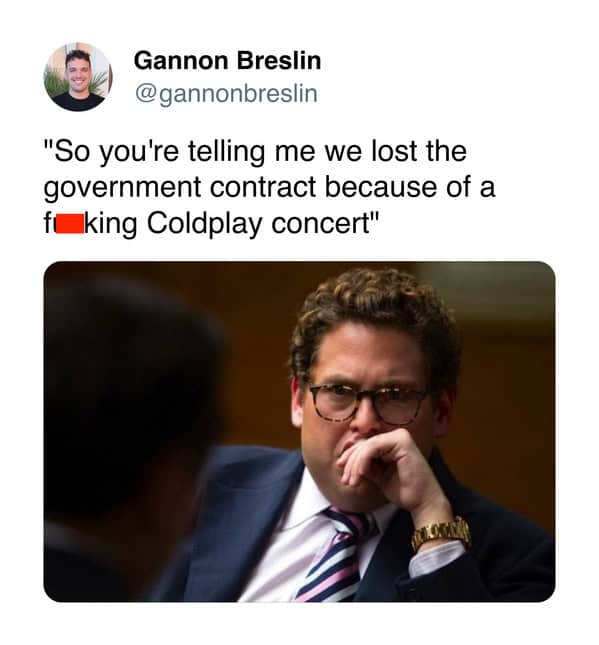The height and width of the screenshot is (645, 599).
Task: Open Gannon Breslin's profile avatar
Action: point(78,77)
